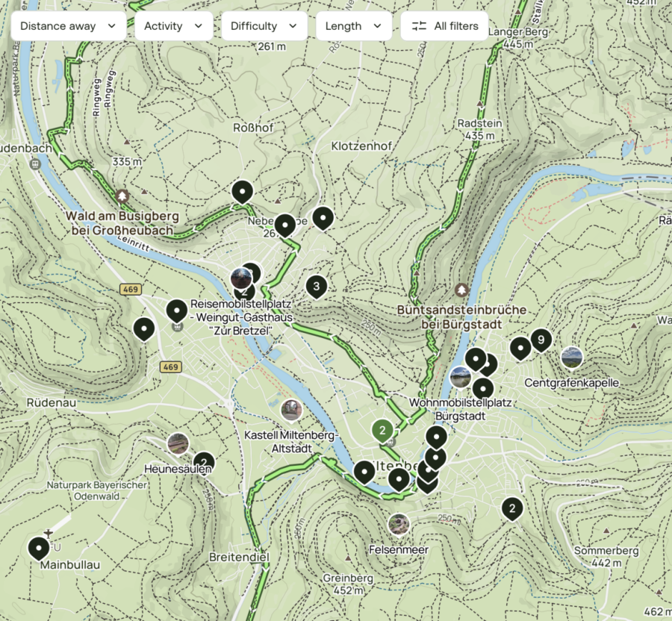Open the Difficulty filter dropdown
Image resolution: width=672 pixels, height=621 pixels.
pos(264,26)
